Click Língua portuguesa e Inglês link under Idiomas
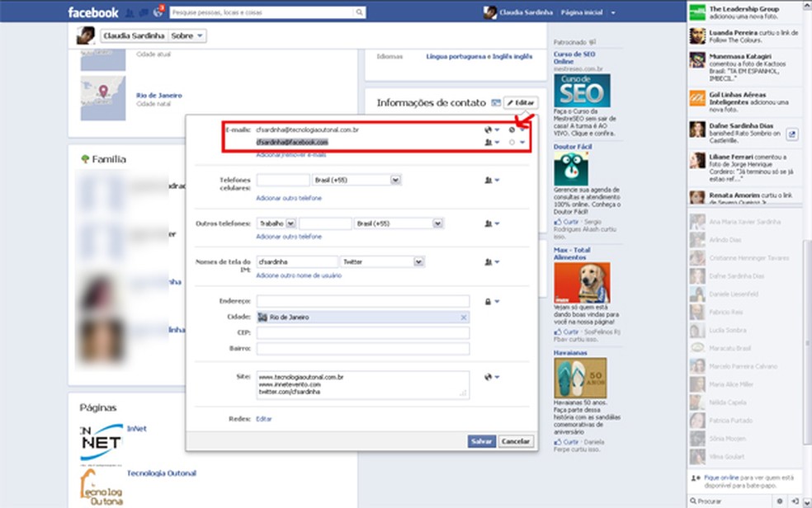The image size is (812, 508). [x=479, y=56]
